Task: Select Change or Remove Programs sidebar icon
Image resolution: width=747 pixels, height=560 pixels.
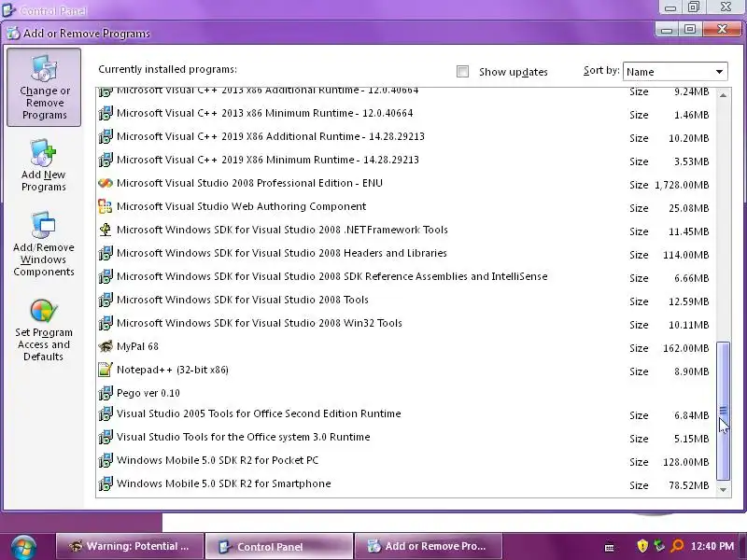Action: [44, 87]
